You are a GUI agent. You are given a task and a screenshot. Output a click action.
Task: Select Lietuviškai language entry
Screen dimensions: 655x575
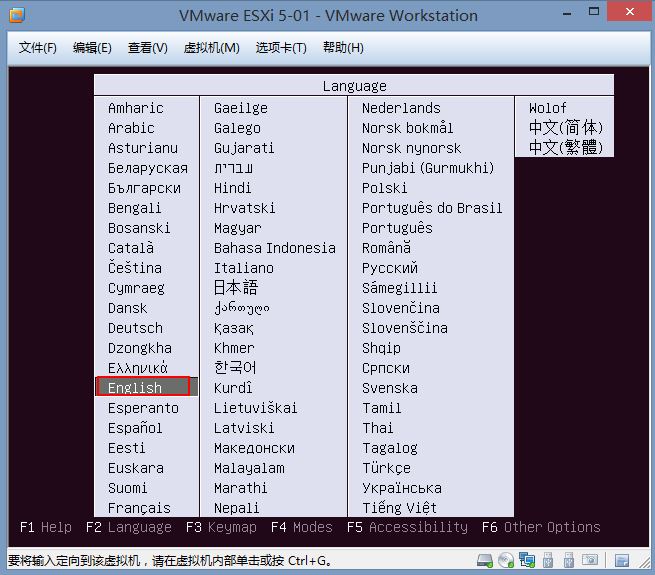pyautogui.click(x=255, y=408)
